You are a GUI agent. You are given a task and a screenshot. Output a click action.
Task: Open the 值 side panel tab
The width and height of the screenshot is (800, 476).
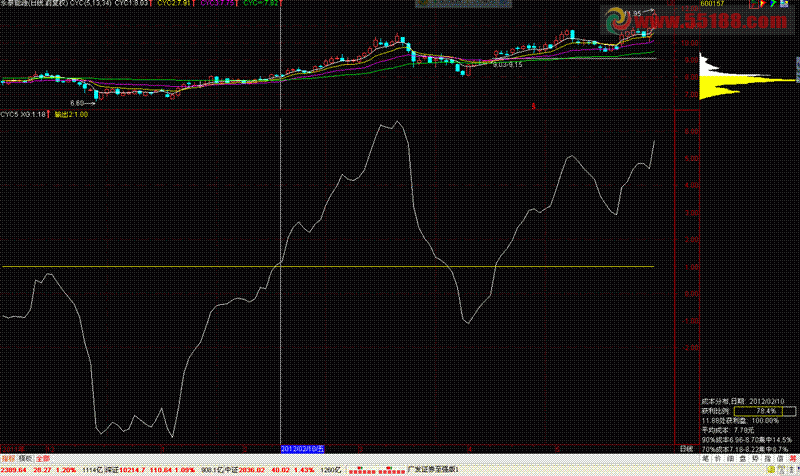coord(781,459)
